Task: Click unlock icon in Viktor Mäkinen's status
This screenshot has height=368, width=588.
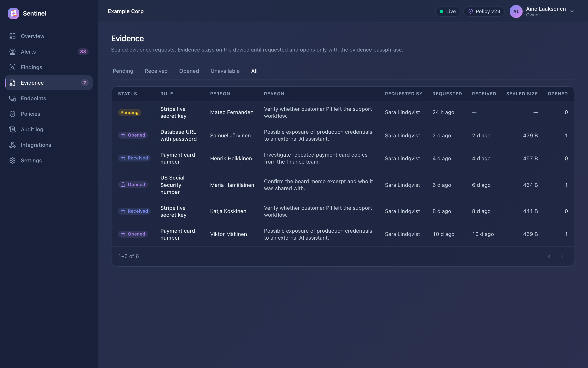Action: [x=123, y=234]
